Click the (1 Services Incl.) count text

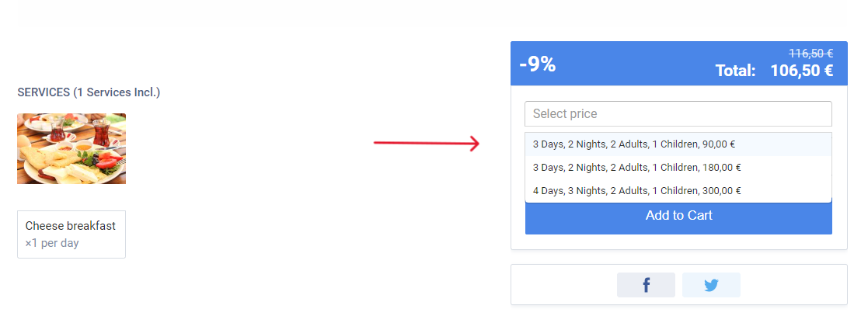(117, 92)
